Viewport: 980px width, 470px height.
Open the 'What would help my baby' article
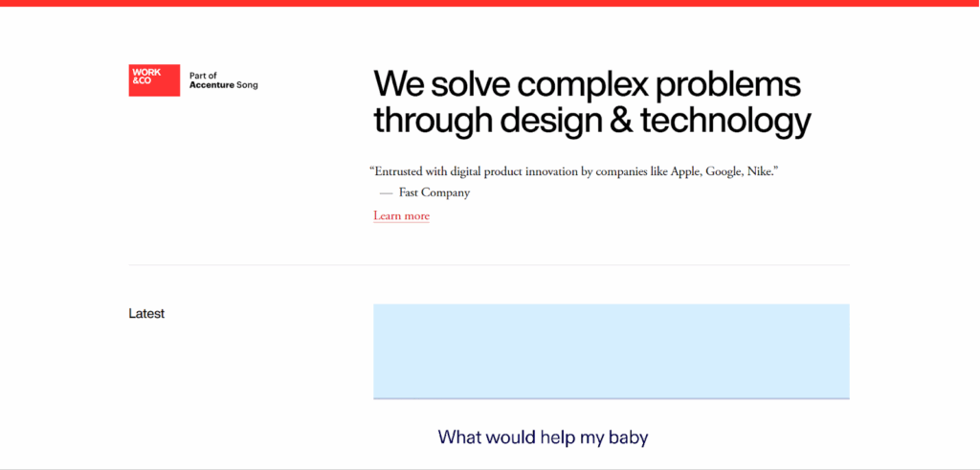click(x=543, y=437)
